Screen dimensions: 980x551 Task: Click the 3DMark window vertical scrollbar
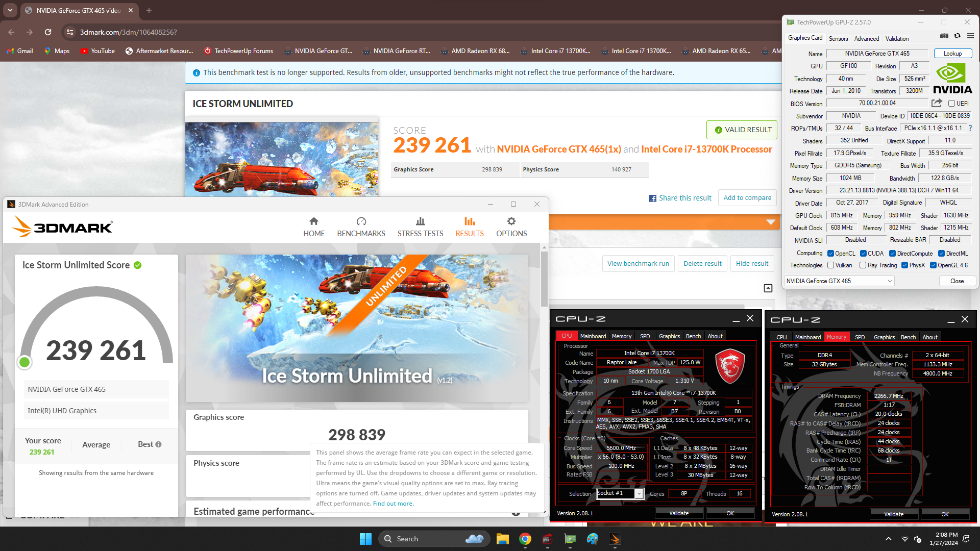544,279
